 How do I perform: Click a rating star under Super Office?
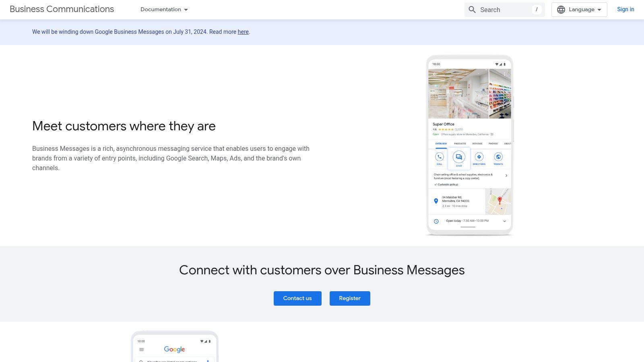coord(446,129)
